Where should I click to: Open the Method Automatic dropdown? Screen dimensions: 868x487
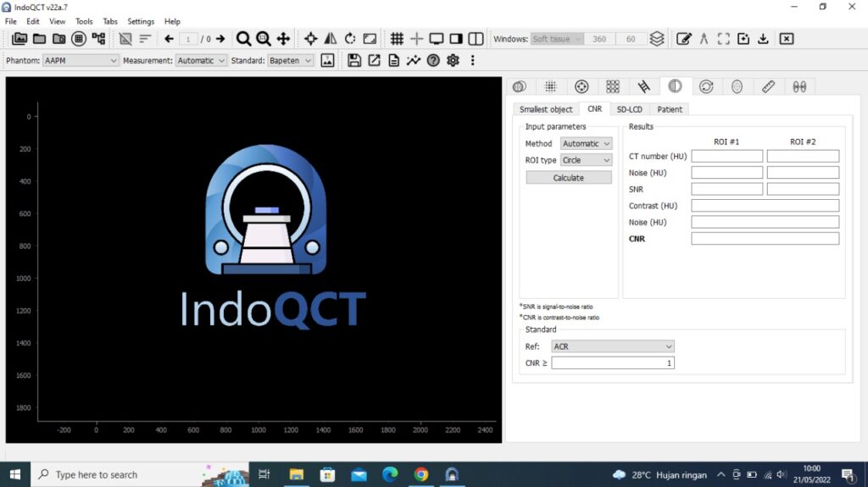click(586, 143)
